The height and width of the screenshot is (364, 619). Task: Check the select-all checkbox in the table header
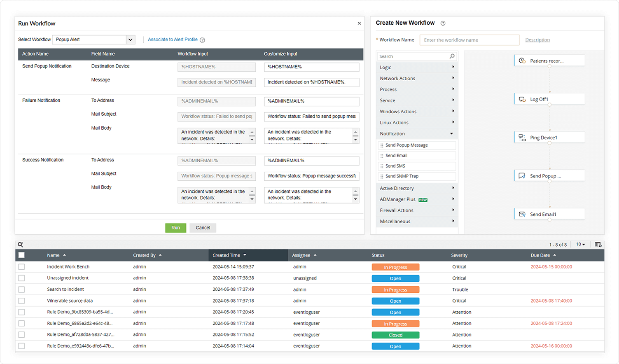[21, 255]
